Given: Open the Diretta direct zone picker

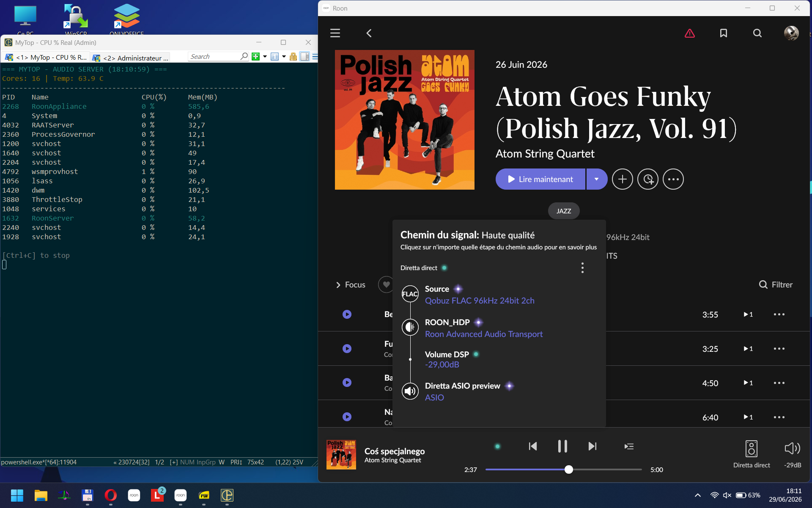Looking at the screenshot, I should pos(752,454).
